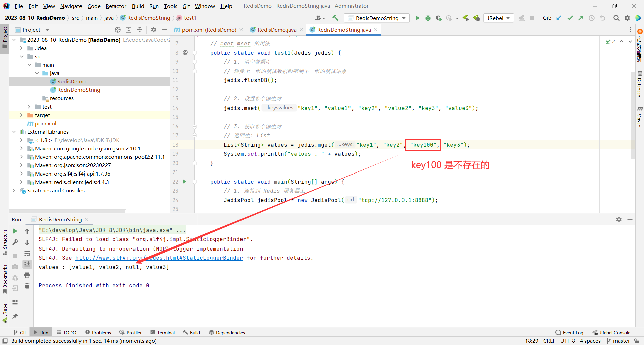Click Git update project arrow icon
Viewport: 644px width, 345px height.
click(x=559, y=18)
